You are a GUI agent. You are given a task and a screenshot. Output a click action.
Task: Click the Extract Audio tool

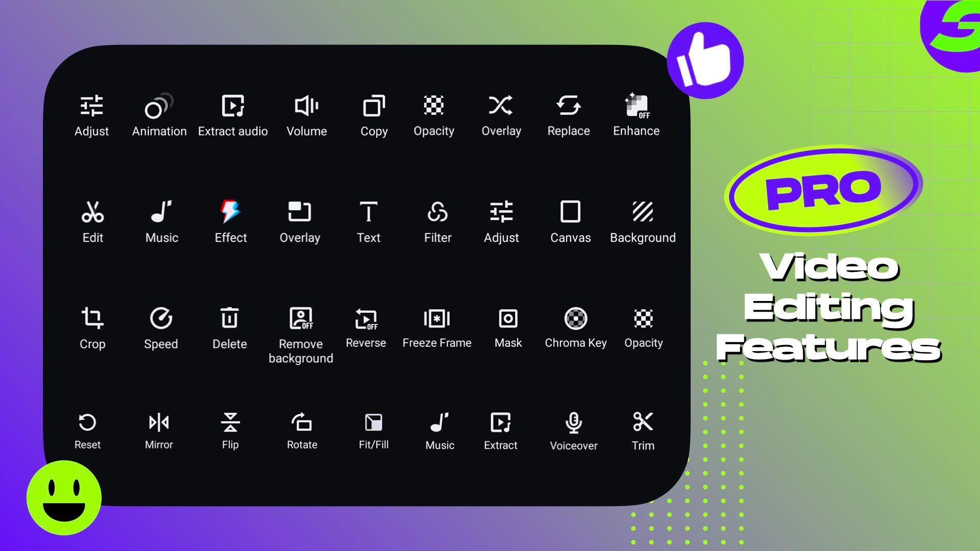[232, 114]
